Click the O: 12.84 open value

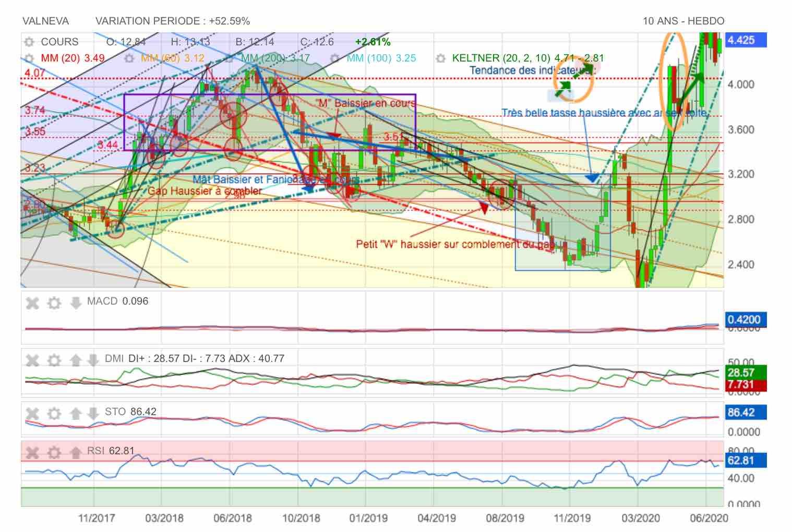pyautogui.click(x=126, y=42)
